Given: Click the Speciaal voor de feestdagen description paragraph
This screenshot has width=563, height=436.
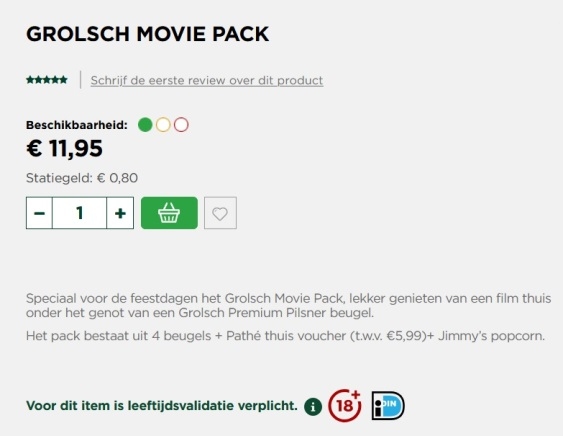Looking at the screenshot, I should [x=288, y=305].
